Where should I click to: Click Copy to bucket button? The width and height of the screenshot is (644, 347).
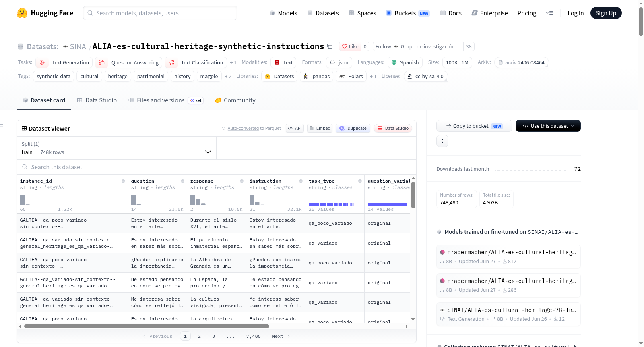pos(474,126)
